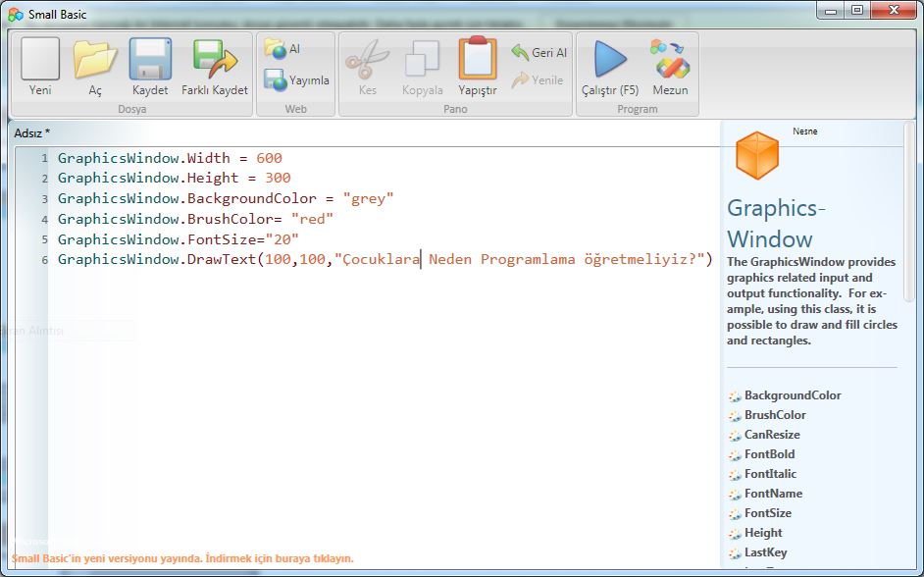Click the word öğretmeliyiz? in line 6
Screen dimensions: 924x577
click(x=642, y=259)
